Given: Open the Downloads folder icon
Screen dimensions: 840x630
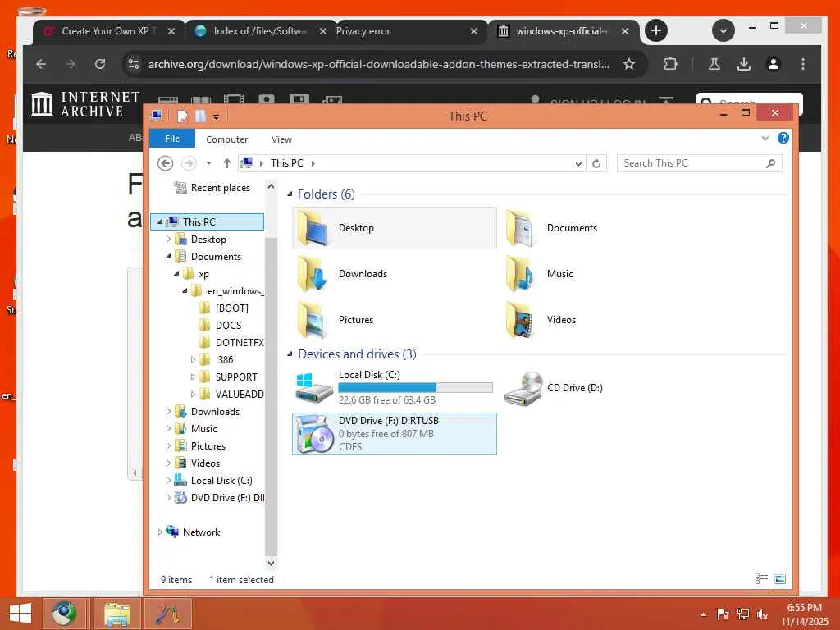Looking at the screenshot, I should 312,274.
